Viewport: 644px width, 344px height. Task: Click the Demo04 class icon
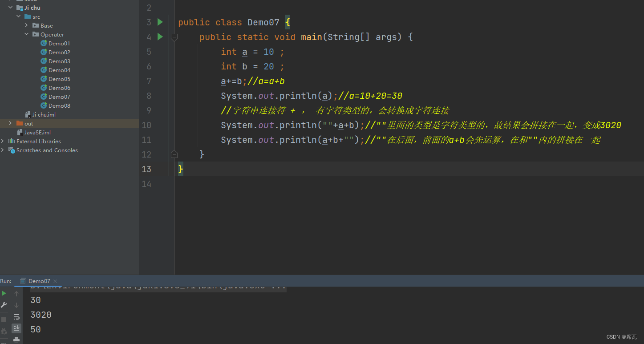(44, 70)
